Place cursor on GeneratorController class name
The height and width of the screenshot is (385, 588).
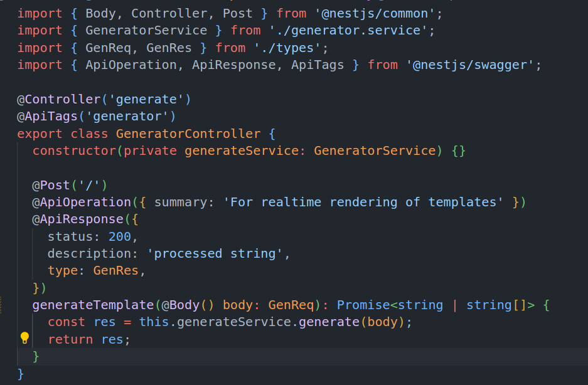(188, 134)
